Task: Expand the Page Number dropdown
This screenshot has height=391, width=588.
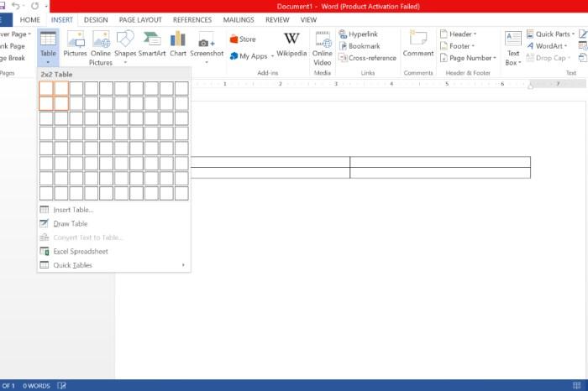Action: click(x=468, y=58)
